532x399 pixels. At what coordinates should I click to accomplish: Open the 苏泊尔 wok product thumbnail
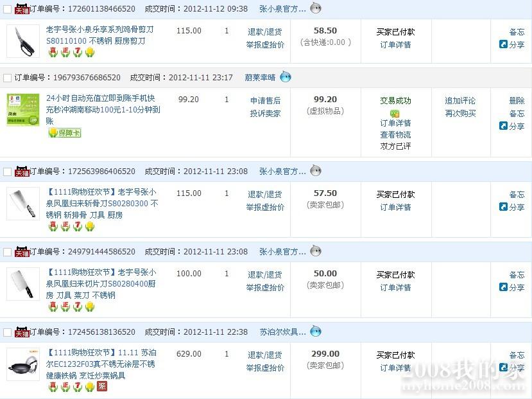pyautogui.click(x=22, y=364)
